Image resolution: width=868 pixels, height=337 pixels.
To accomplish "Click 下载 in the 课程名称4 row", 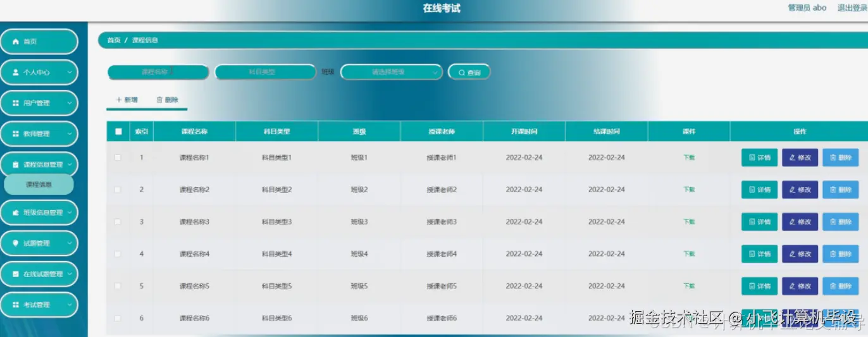I will click(x=689, y=254).
